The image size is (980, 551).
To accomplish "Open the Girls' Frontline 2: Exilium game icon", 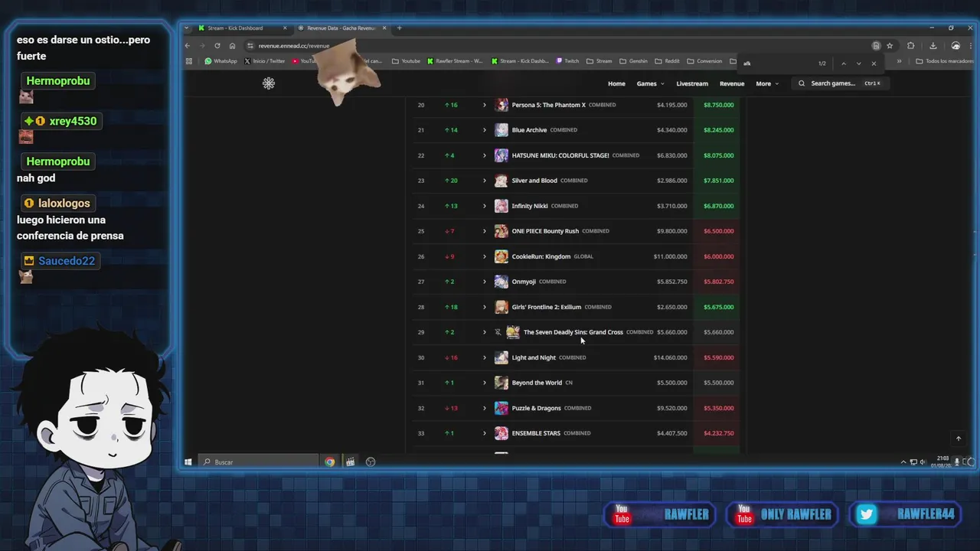I will pyautogui.click(x=501, y=307).
